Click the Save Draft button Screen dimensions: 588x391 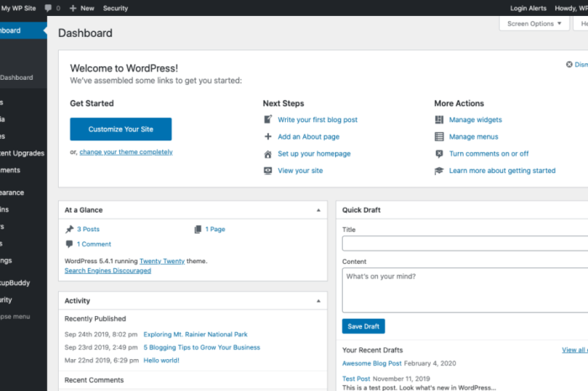click(364, 326)
